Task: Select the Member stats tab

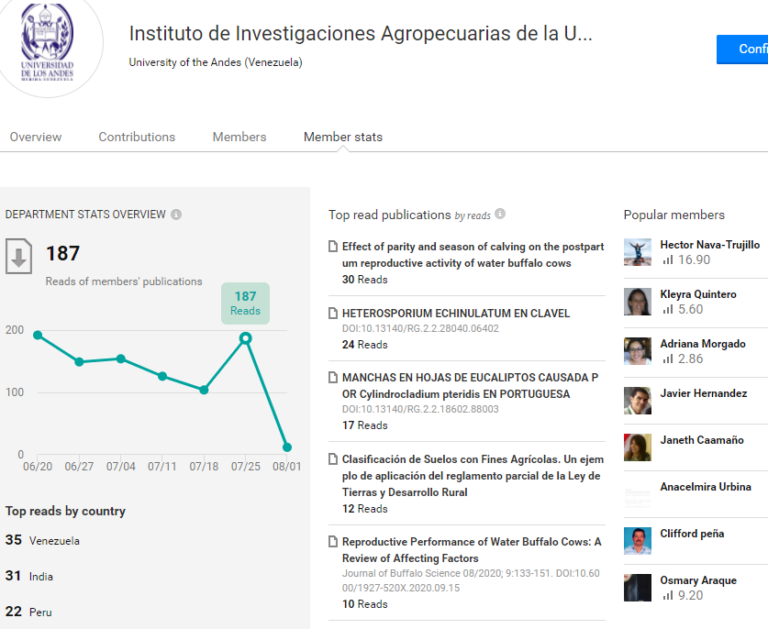Action: click(343, 137)
